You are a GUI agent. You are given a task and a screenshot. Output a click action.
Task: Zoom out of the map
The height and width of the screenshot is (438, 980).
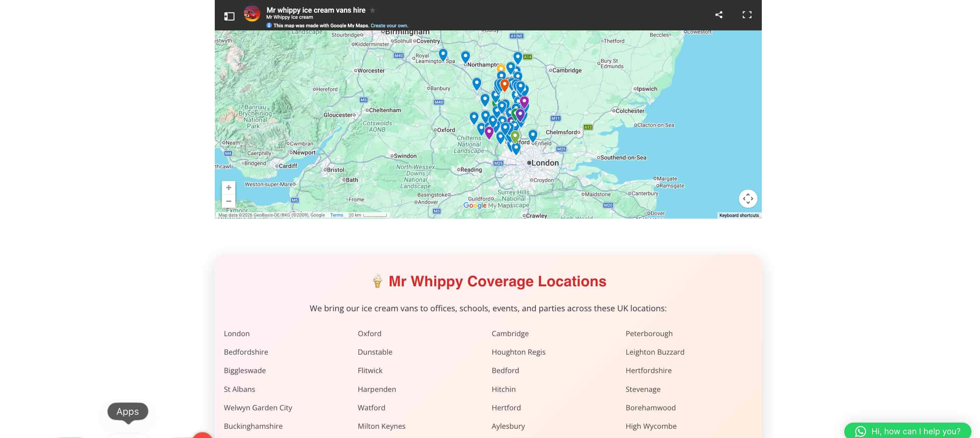[229, 201]
